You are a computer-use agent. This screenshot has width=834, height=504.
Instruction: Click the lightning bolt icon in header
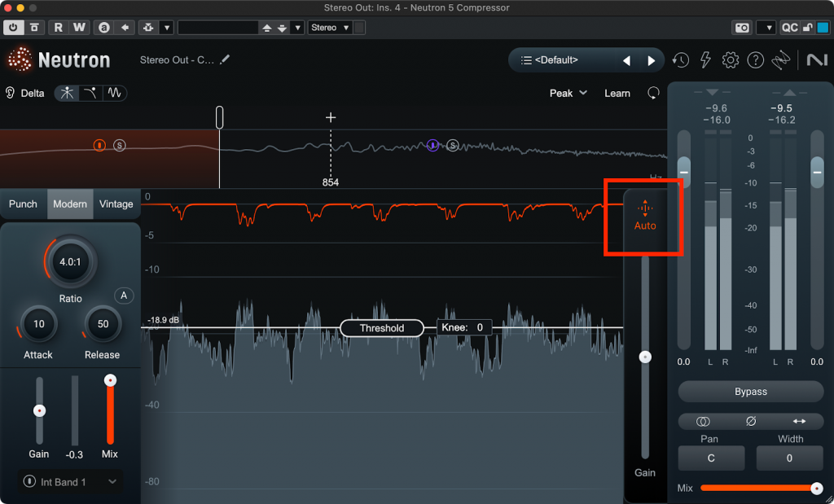pos(705,60)
